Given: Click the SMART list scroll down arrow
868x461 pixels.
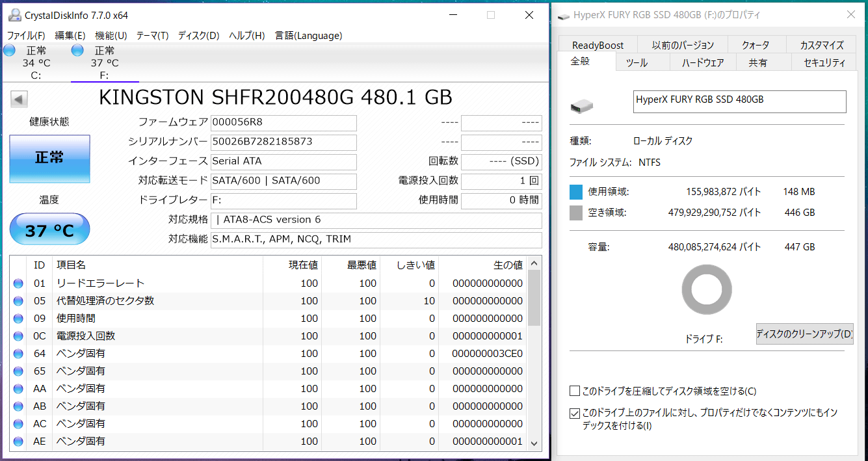Looking at the screenshot, I should [534, 443].
